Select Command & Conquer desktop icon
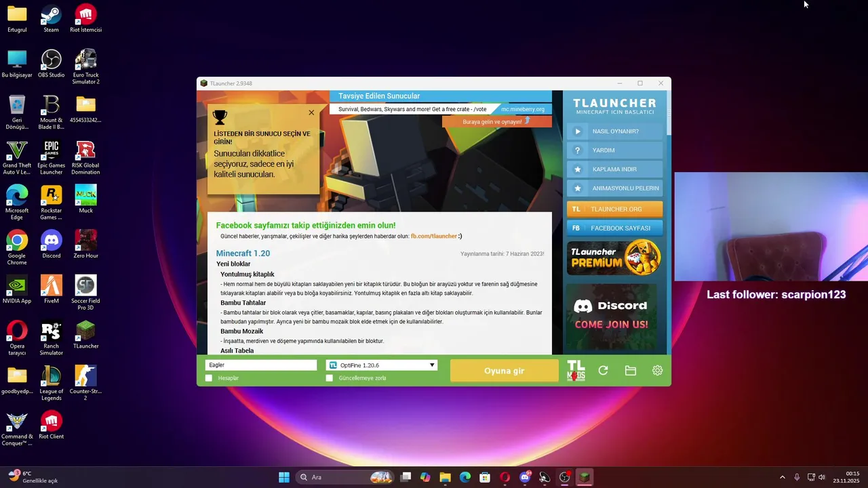Image resolution: width=868 pixels, height=488 pixels. [17, 429]
